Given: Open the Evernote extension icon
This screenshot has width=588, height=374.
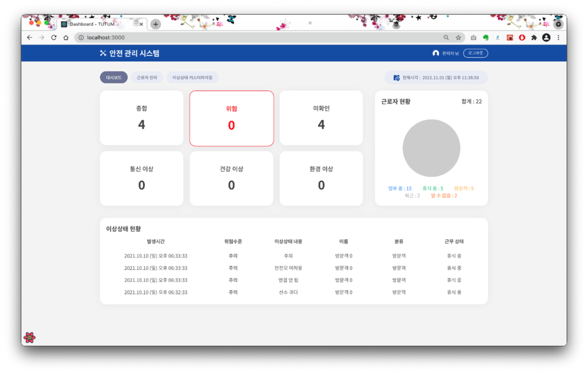Looking at the screenshot, I should (486, 38).
